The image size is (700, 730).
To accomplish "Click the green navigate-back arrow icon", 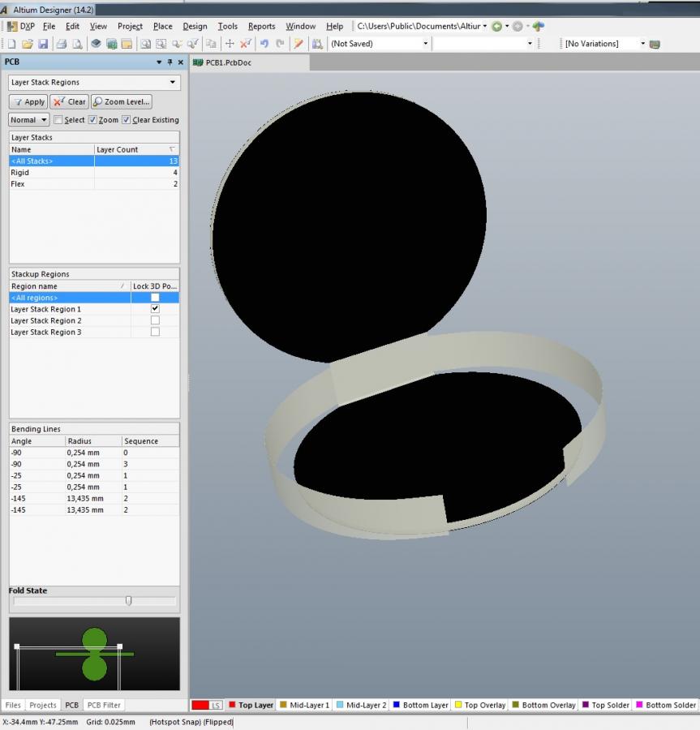I will (496, 26).
